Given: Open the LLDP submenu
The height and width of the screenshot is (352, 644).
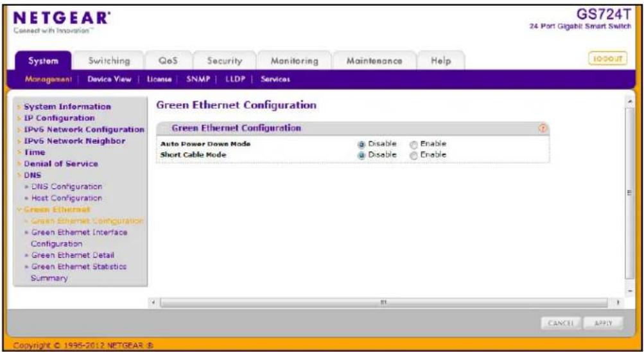Looking at the screenshot, I should (236, 79).
